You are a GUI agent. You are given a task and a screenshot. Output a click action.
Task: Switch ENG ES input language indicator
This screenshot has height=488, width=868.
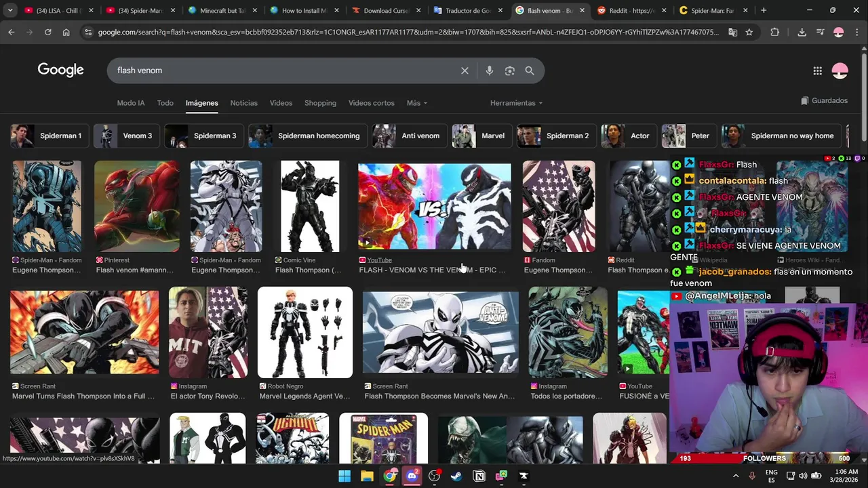pos(772,476)
